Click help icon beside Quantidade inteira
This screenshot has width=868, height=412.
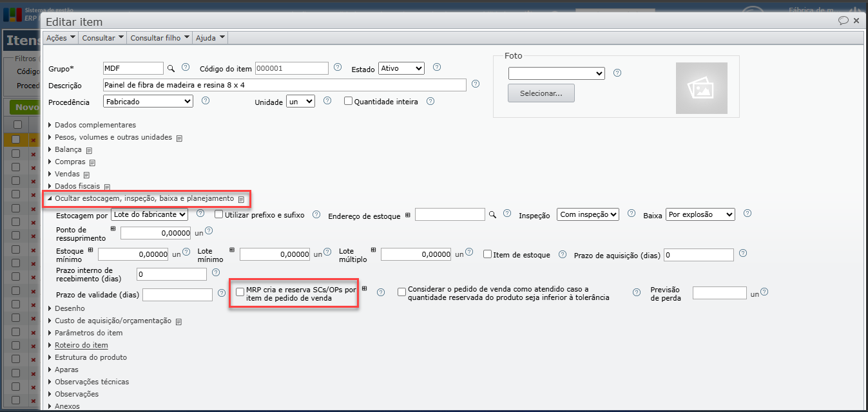point(430,100)
